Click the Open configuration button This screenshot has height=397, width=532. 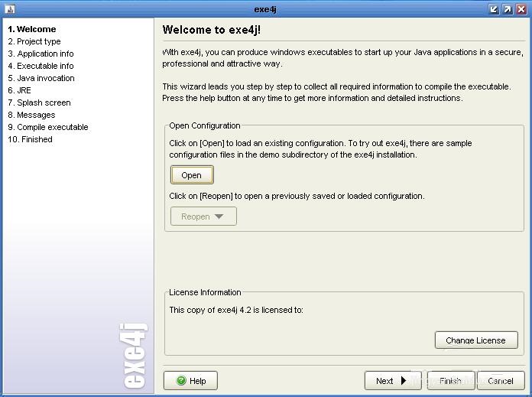(192, 175)
